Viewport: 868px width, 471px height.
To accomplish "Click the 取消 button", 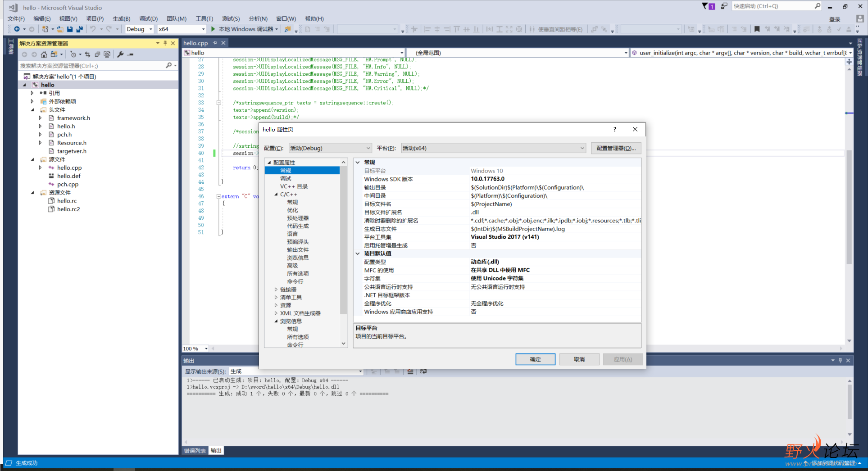I will (579, 359).
